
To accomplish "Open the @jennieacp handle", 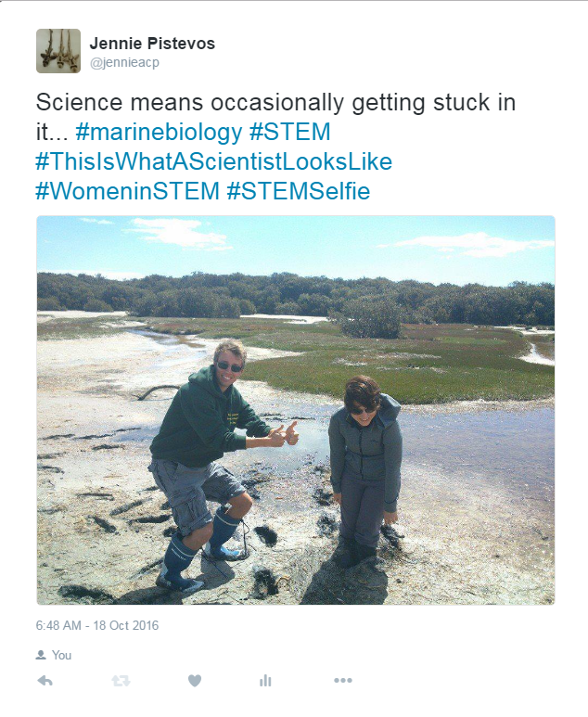I will 124,63.
